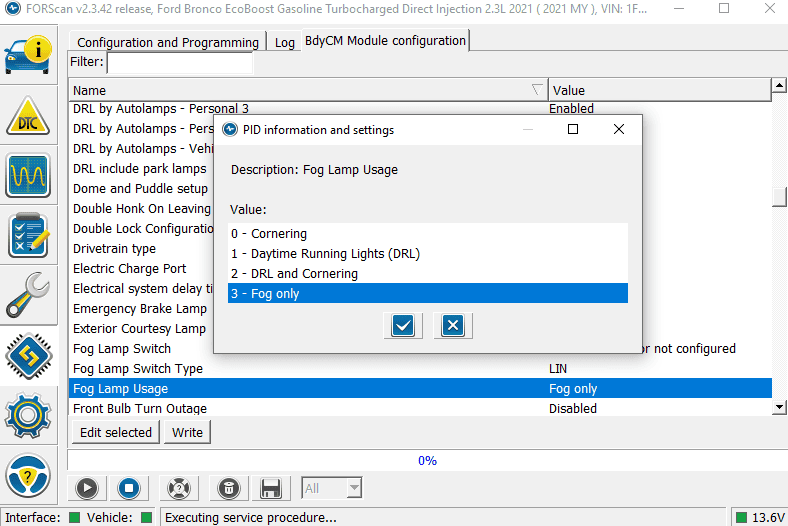Click the green Interface status indicator
788x526 pixels.
tap(74, 517)
